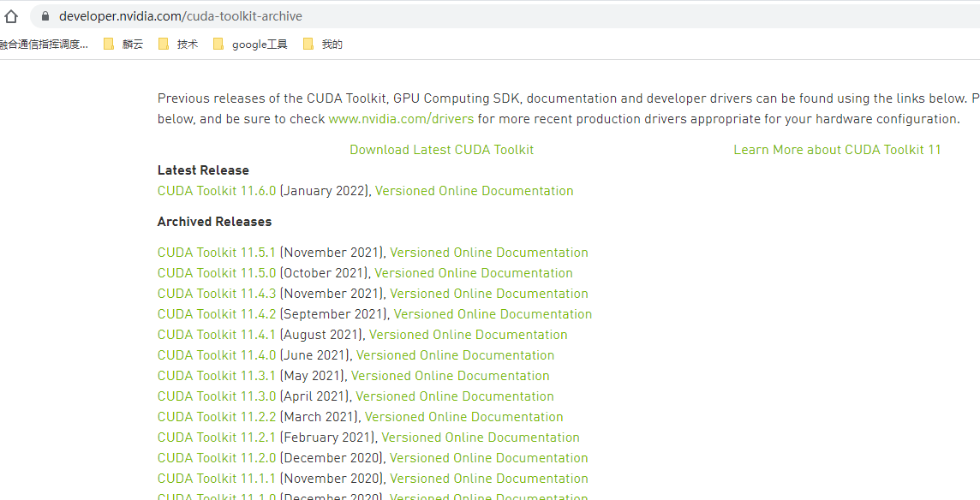Screen dimensions: 980x500
Task: Open CUDA Toolkit 11.5.0 link
Action: click(x=216, y=273)
